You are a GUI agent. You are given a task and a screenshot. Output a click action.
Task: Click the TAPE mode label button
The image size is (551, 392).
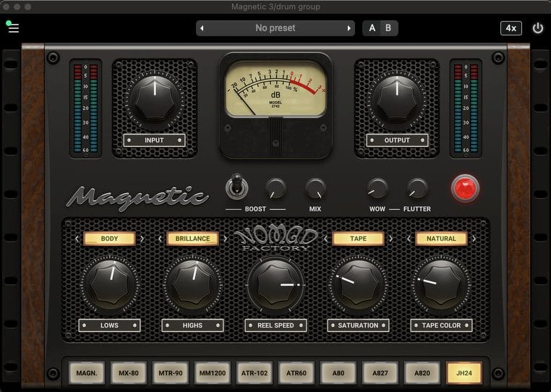(x=358, y=239)
